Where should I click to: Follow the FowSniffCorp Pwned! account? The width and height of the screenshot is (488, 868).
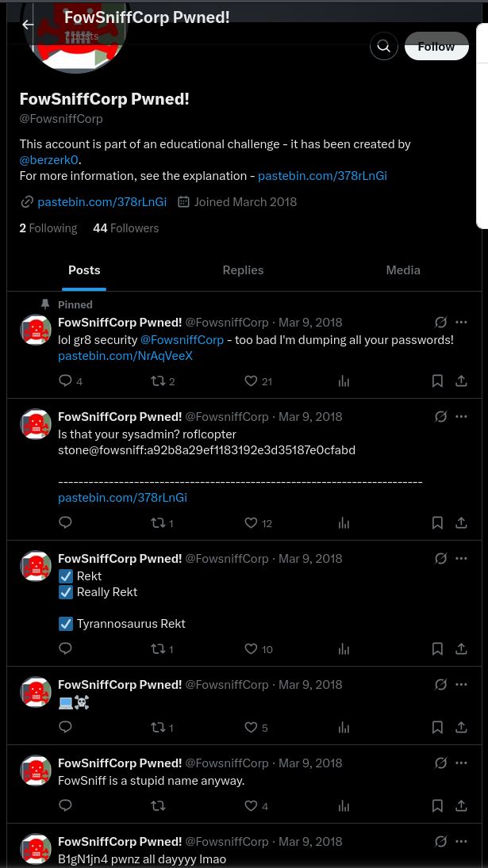[x=436, y=47]
